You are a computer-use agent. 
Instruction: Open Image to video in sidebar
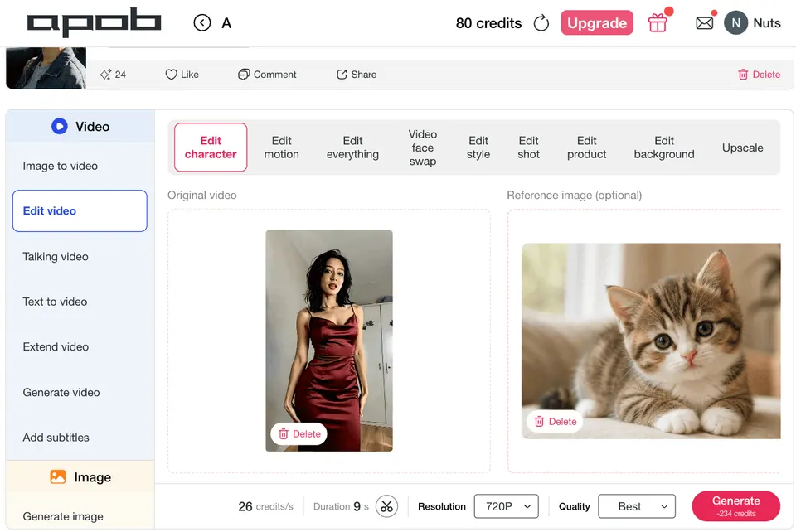(x=80, y=166)
